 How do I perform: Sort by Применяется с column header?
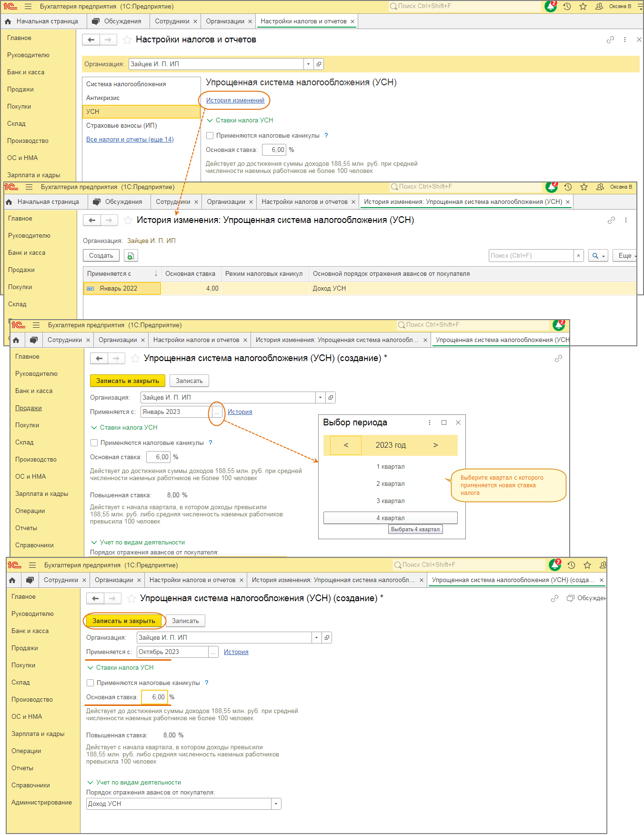pos(122,274)
